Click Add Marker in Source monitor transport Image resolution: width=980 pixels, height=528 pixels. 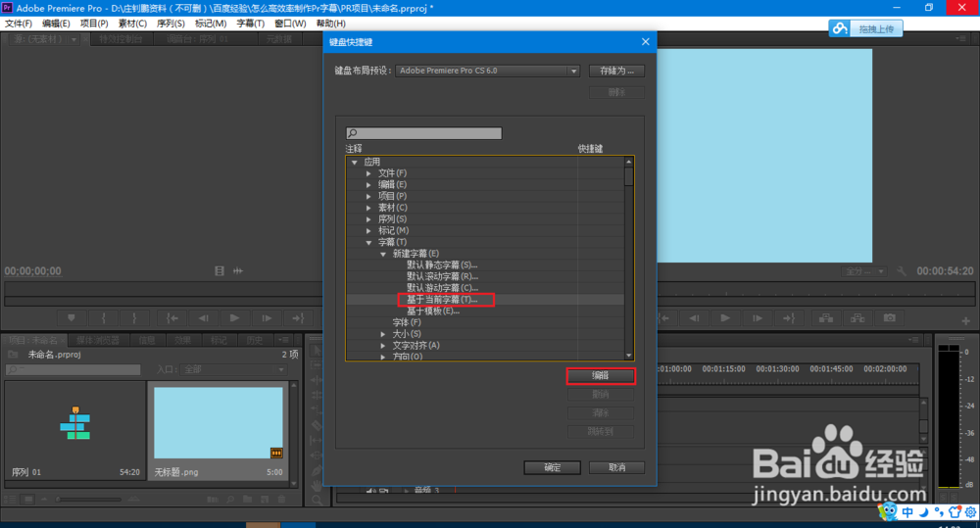(72, 318)
